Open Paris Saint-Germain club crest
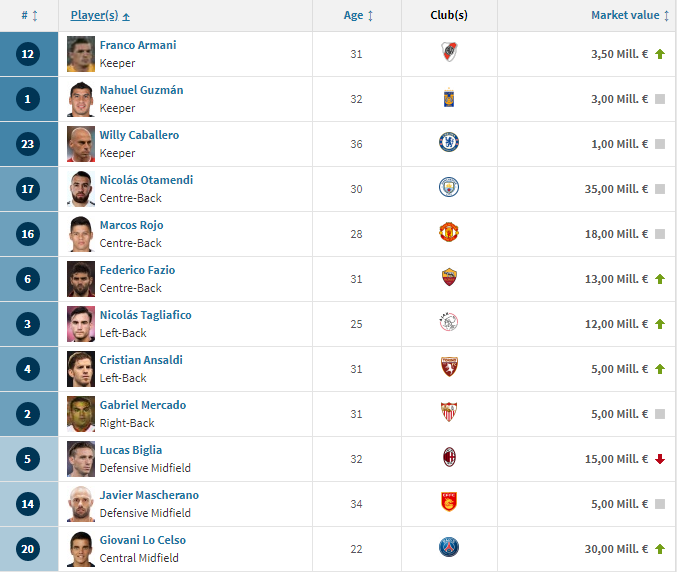 [x=449, y=547]
